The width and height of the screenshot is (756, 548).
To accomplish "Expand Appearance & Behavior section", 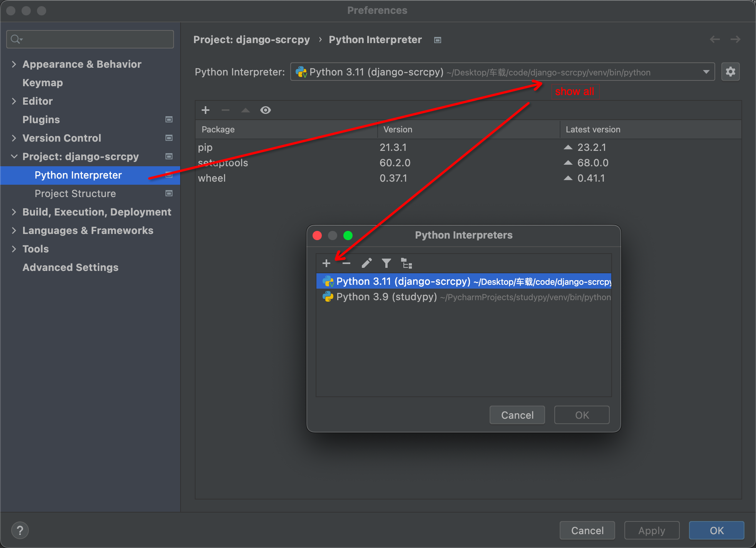I will point(14,64).
